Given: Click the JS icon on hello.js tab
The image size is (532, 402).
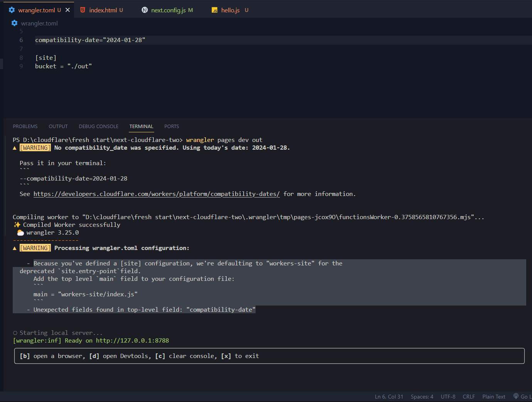Looking at the screenshot, I should (215, 10).
